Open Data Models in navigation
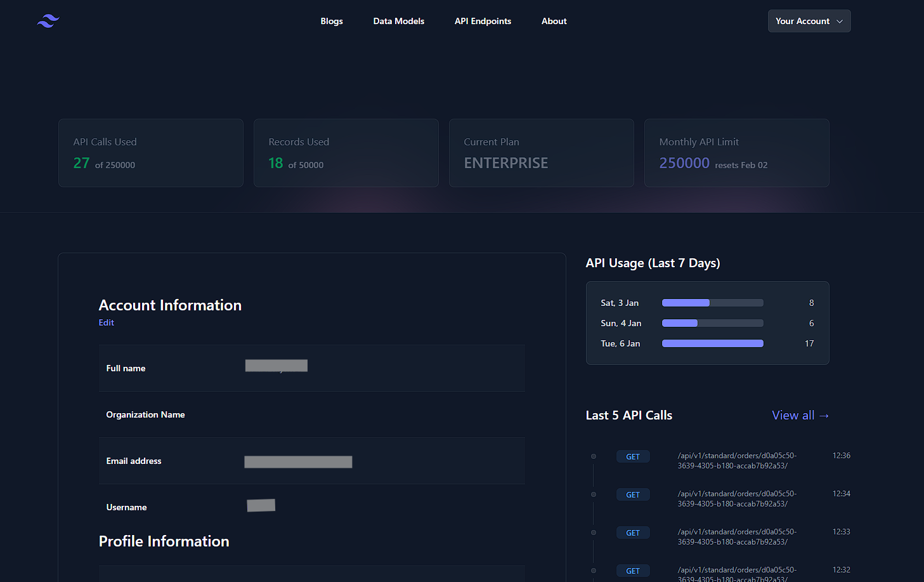This screenshot has height=582, width=924. (398, 21)
